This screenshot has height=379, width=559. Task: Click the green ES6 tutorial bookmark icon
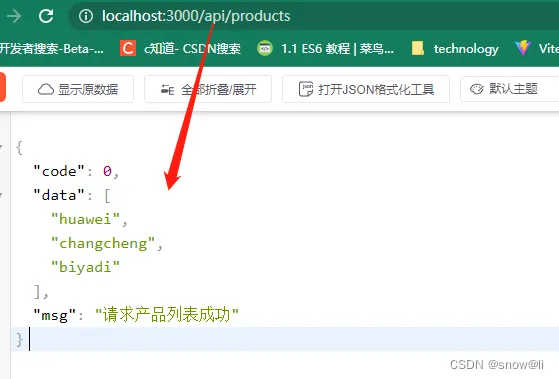265,48
